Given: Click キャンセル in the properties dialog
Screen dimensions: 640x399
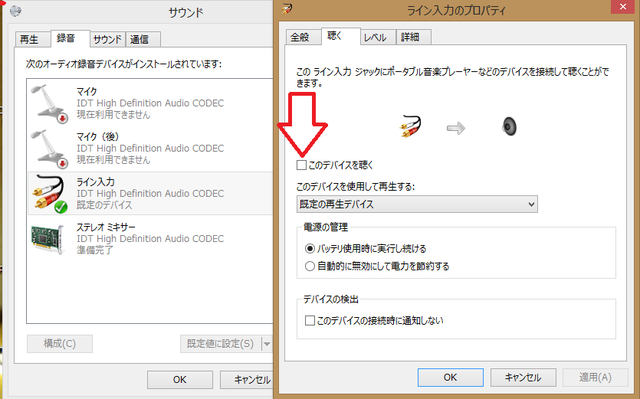Looking at the screenshot, I should pyautogui.click(x=523, y=377).
